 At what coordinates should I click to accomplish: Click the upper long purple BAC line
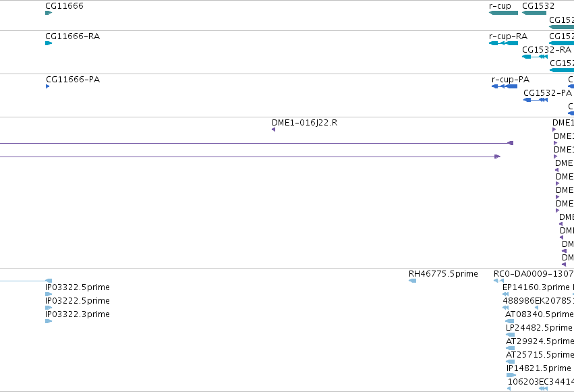[x=256, y=143]
